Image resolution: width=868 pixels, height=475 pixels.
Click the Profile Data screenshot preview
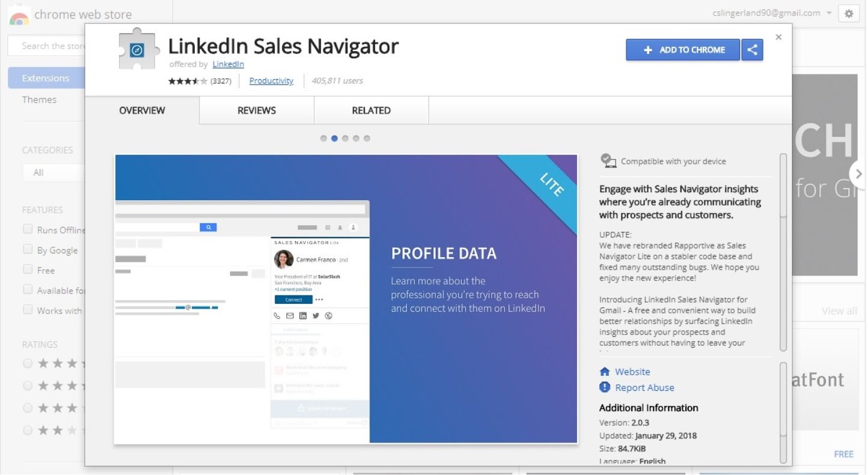pos(346,299)
